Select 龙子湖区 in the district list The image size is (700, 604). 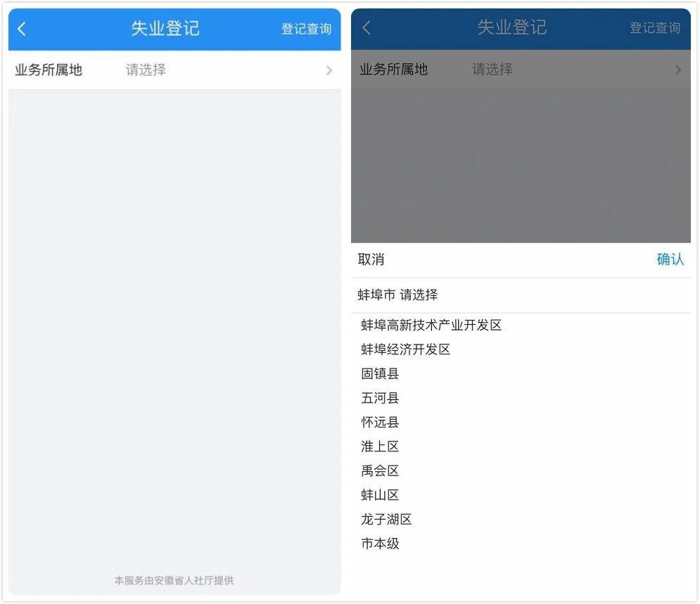coord(386,520)
